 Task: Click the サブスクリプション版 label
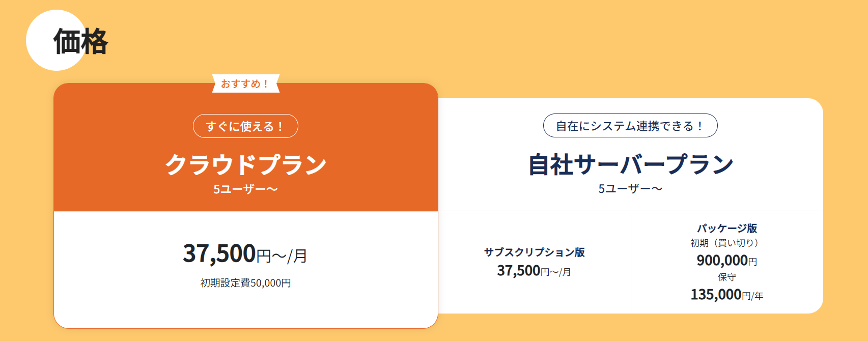pos(534,252)
